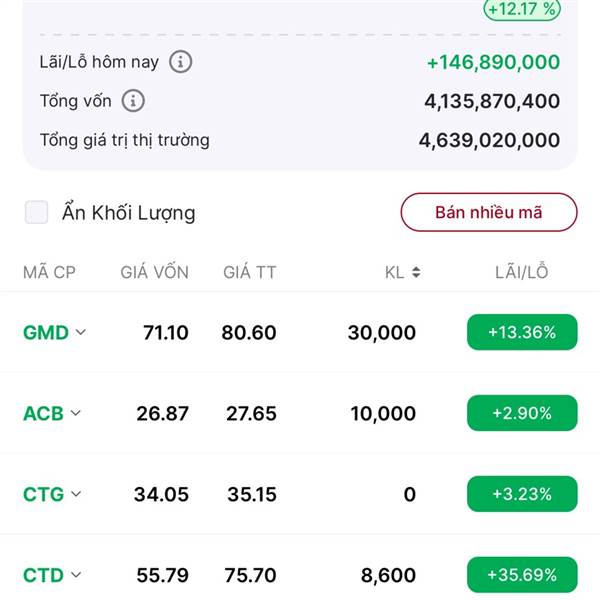The width and height of the screenshot is (600, 600).
Task: Select the MÃ CP column header
Action: click(x=49, y=272)
